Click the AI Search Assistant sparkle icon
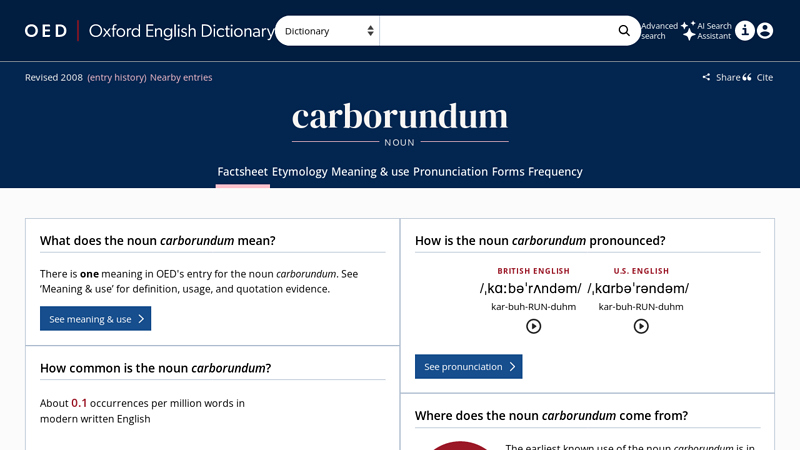 point(688,31)
